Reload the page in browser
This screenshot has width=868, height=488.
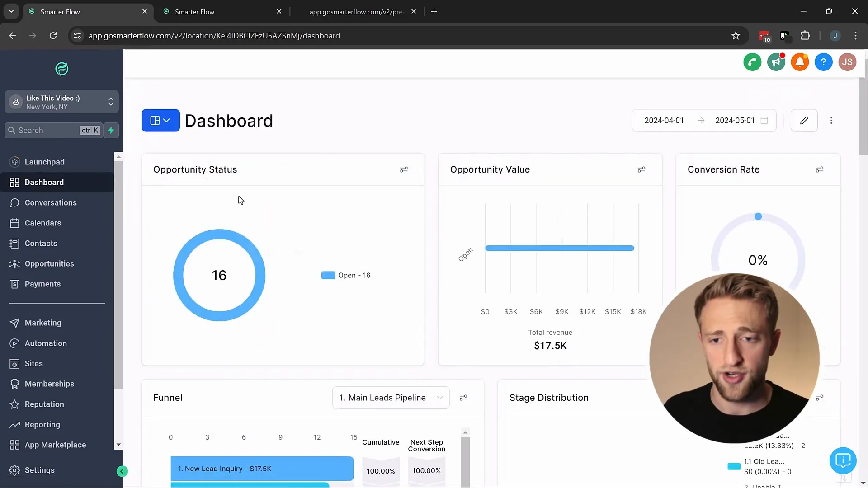[53, 36]
